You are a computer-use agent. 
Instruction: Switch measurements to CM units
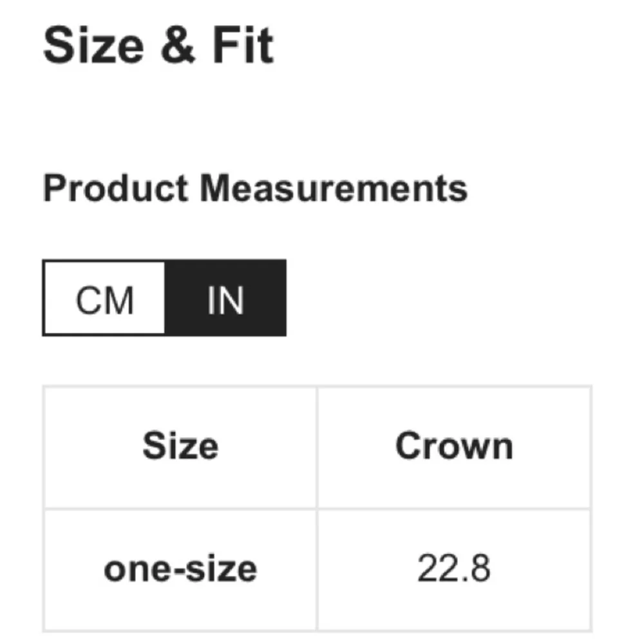[x=104, y=298]
